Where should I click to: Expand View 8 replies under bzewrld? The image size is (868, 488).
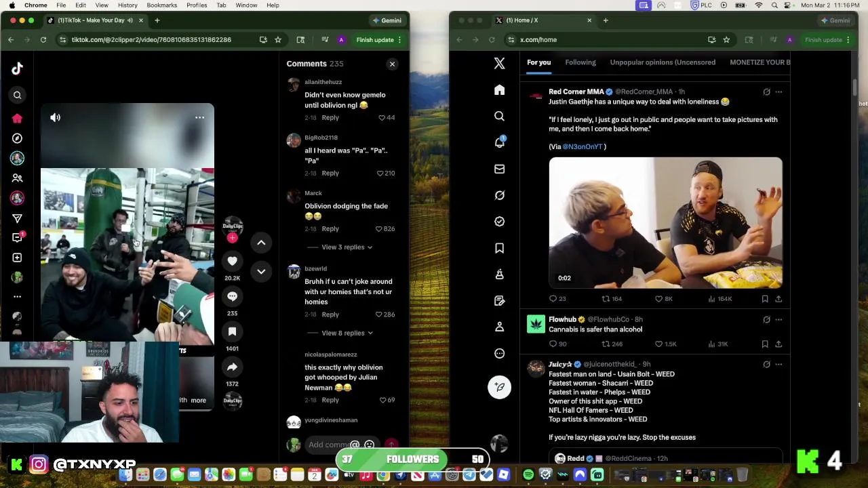click(x=347, y=333)
